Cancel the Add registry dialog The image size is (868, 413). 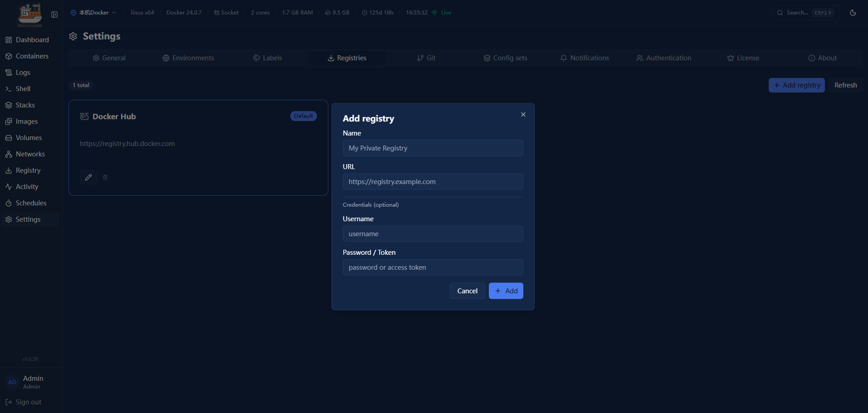pyautogui.click(x=468, y=291)
